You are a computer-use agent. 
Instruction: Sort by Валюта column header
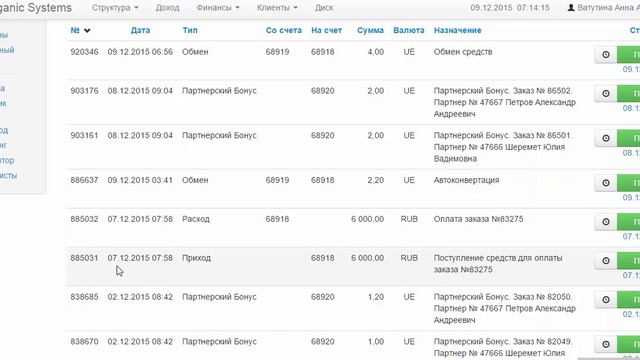409,30
